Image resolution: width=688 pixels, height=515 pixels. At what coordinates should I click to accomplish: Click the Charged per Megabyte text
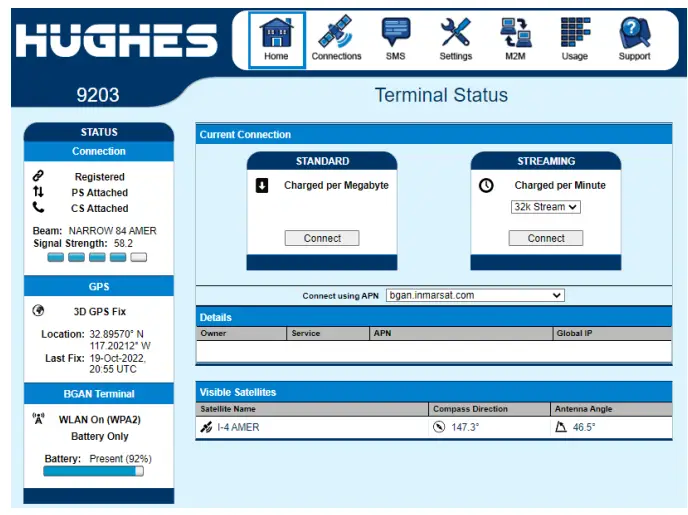point(336,186)
